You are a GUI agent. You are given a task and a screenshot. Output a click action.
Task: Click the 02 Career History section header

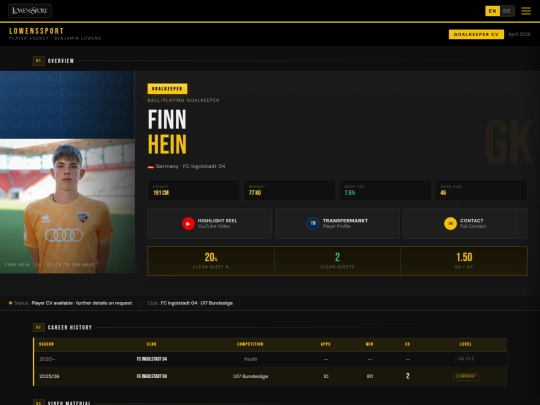tap(62, 328)
